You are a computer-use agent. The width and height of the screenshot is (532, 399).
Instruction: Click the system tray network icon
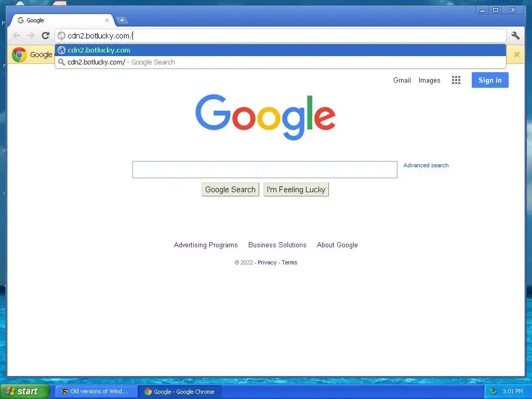click(x=494, y=391)
